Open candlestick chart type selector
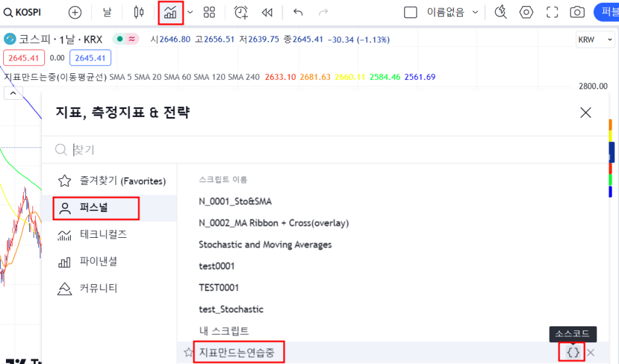 [x=139, y=13]
